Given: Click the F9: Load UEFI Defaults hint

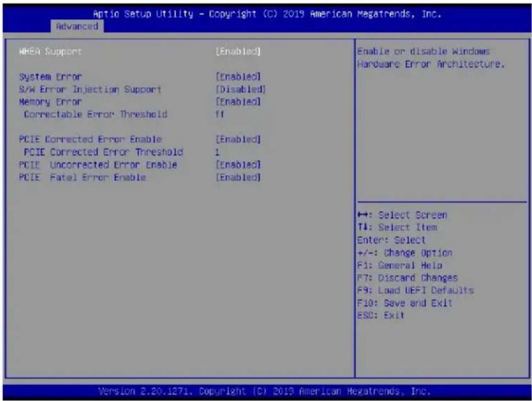Looking at the screenshot, I should pyautogui.click(x=415, y=290).
